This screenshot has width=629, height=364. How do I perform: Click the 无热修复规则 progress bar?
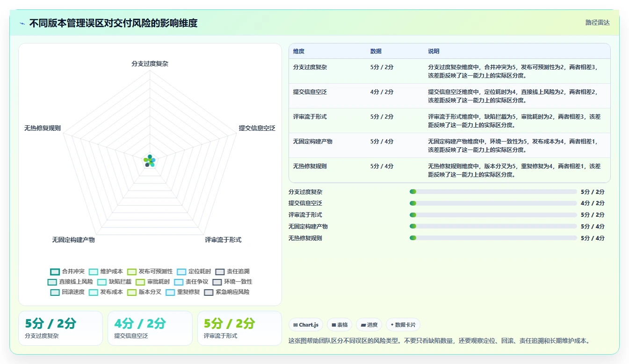[493, 238]
